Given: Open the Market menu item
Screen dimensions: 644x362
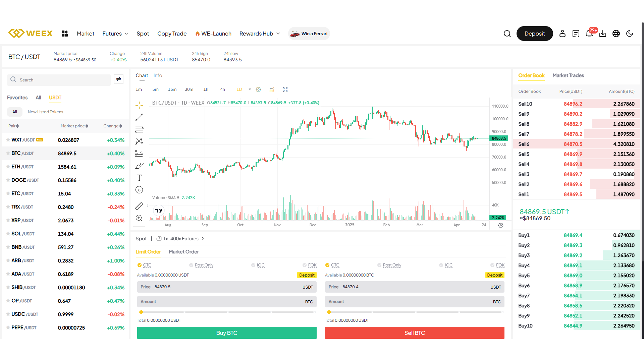Looking at the screenshot, I should pos(86,34).
